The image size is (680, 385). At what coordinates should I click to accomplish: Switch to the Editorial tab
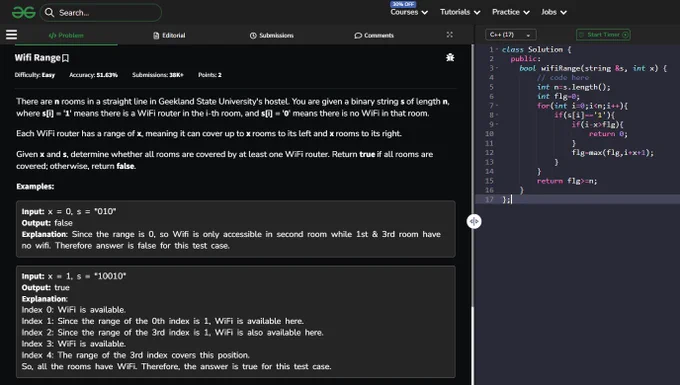tap(169, 36)
